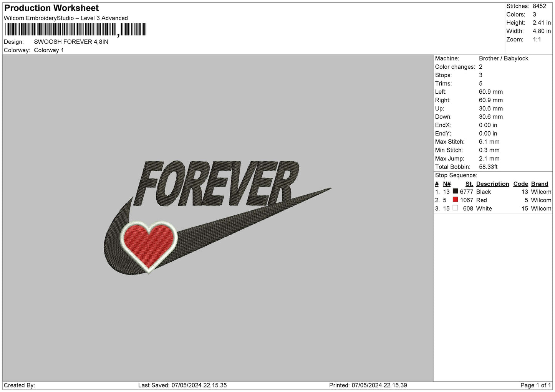Click the 'Wilcom' brand in the Black row

pos(541,192)
